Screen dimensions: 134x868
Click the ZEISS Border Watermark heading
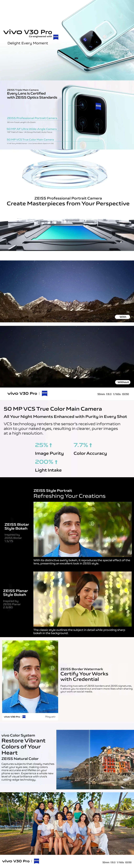[82, 669]
